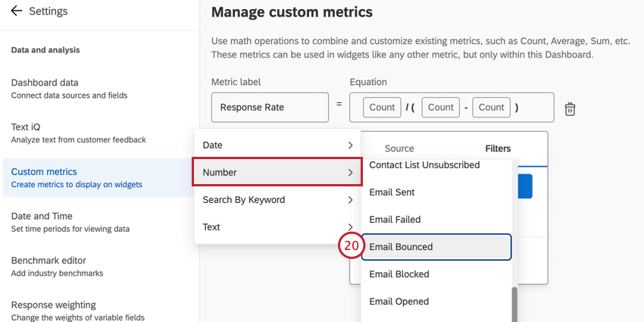
Task: Click the back arrow next to Settings
Action: coord(17,11)
